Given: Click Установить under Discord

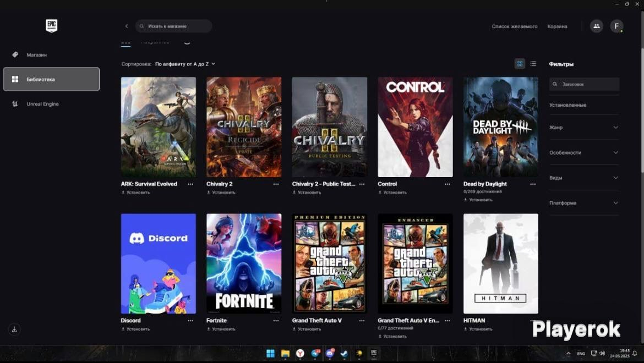Looking at the screenshot, I should pyautogui.click(x=135, y=329).
